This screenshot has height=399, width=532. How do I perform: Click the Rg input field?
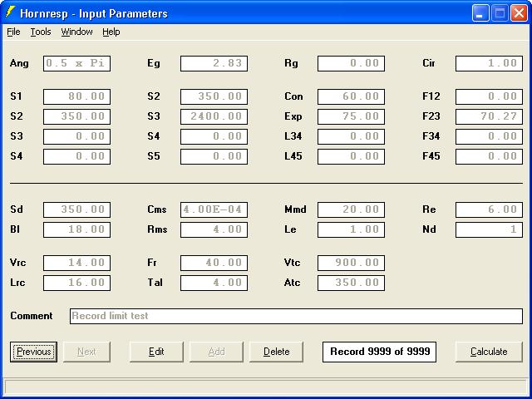[x=351, y=63]
